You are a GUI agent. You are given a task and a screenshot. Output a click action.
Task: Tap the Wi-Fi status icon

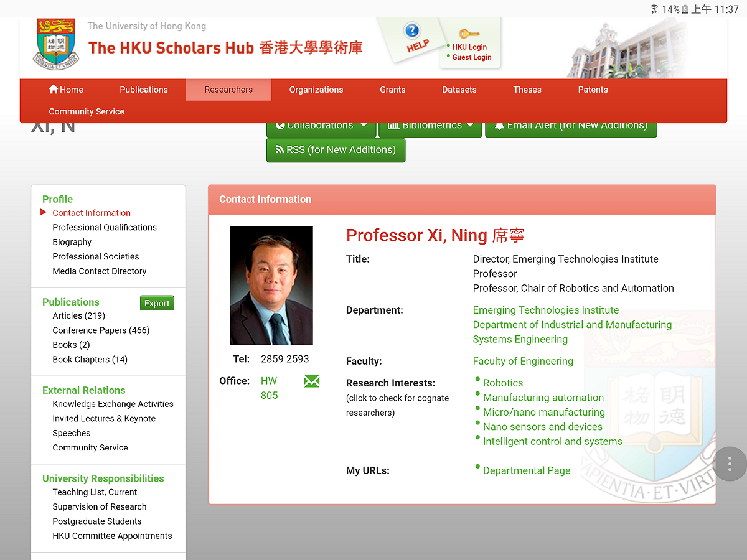click(654, 9)
